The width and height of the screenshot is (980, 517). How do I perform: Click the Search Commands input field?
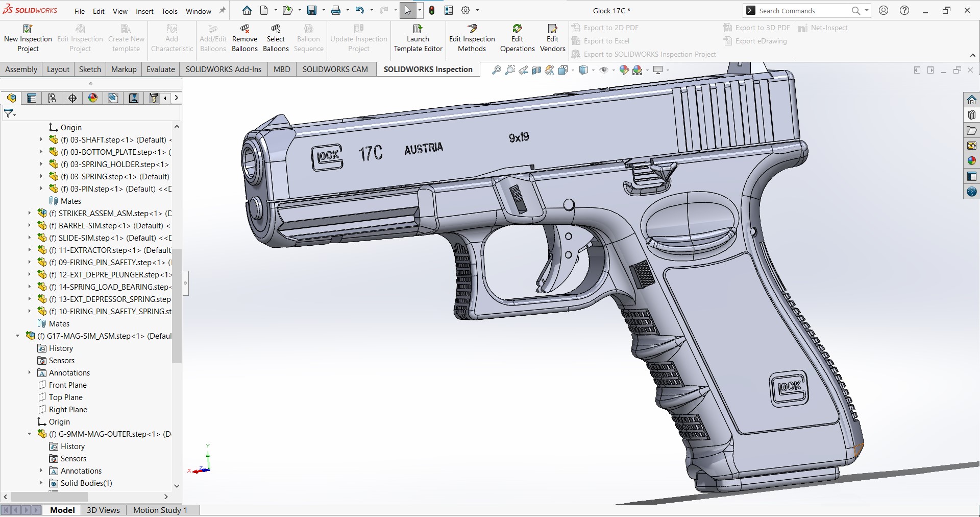point(803,11)
